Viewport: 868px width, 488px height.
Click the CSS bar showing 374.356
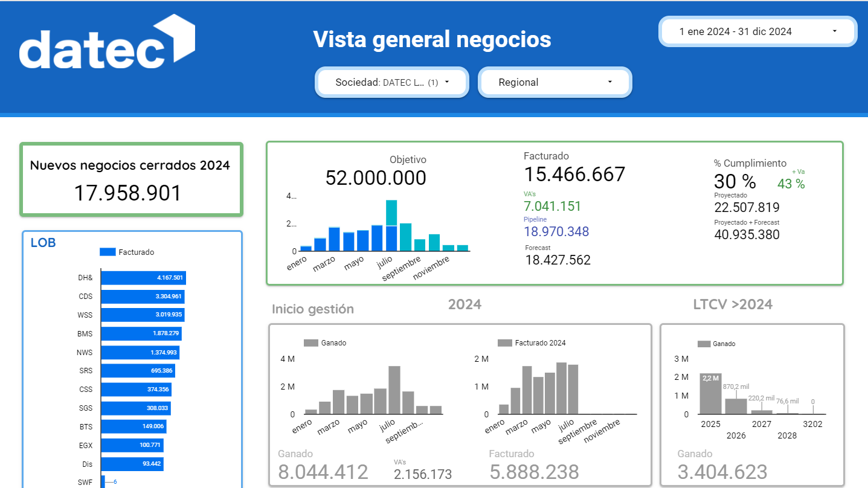click(136, 390)
